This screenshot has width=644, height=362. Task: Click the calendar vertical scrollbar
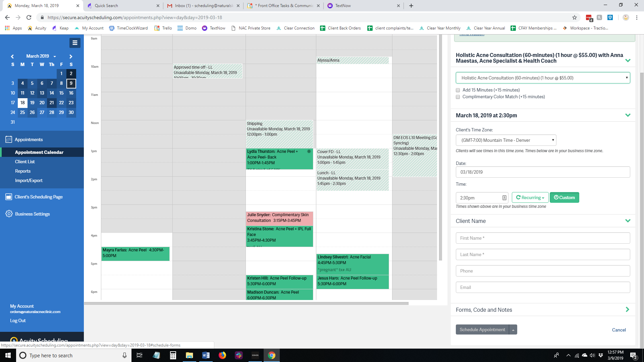point(440,147)
